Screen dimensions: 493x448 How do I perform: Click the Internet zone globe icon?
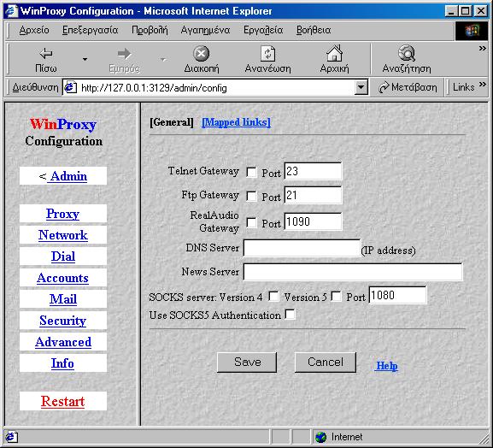point(321,437)
